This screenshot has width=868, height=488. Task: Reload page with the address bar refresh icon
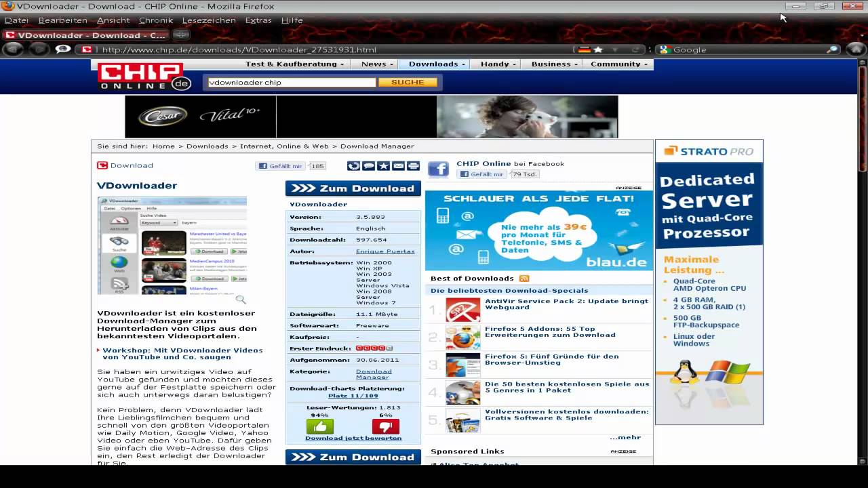(635, 49)
